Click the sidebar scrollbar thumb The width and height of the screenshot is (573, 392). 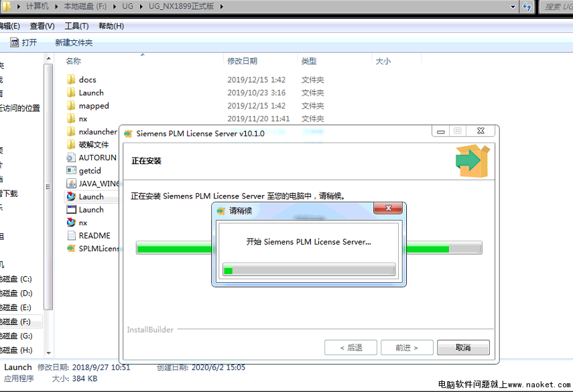(x=48, y=187)
